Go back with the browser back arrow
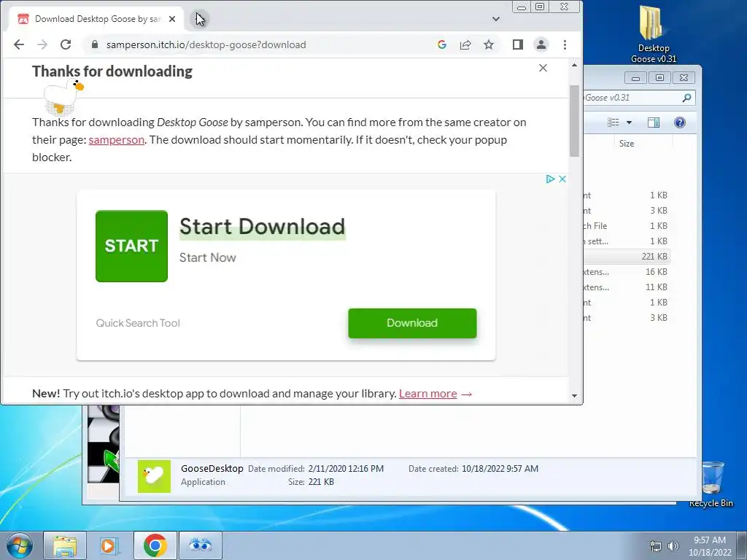The image size is (747, 560). click(19, 44)
